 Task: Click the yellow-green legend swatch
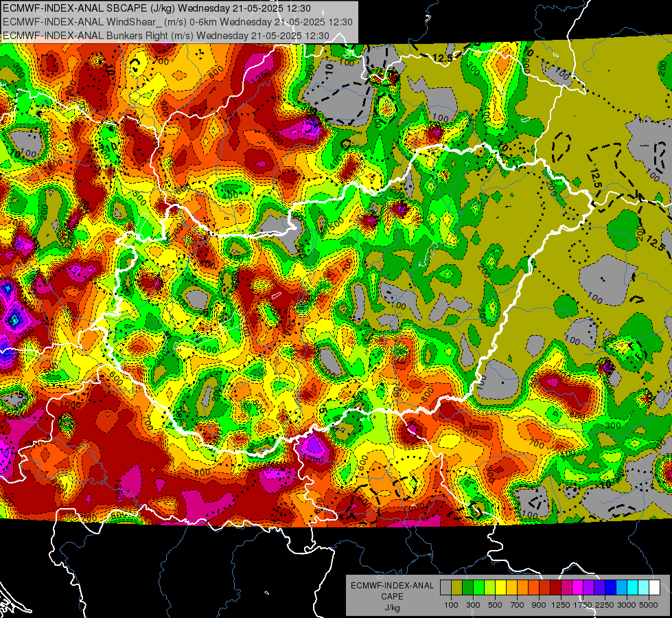(489, 588)
